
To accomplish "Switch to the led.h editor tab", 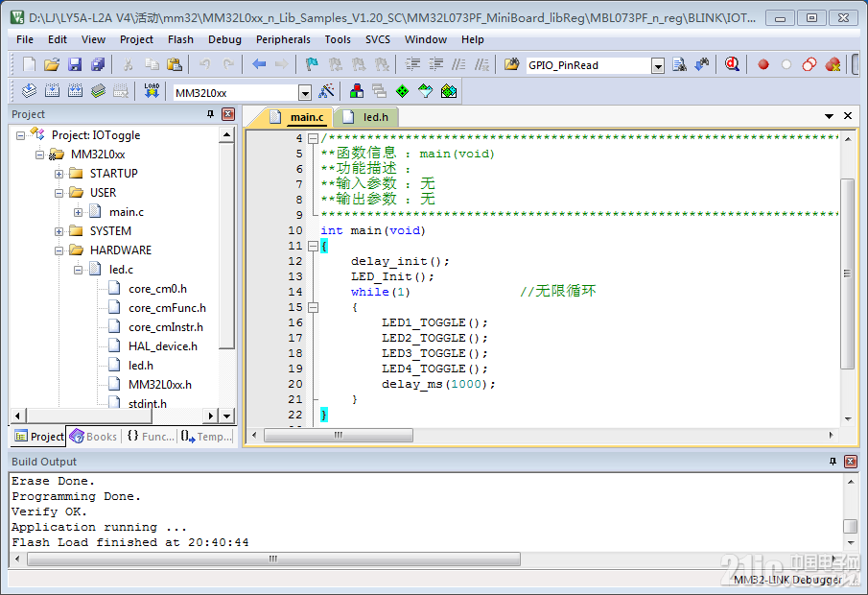I will click(366, 117).
